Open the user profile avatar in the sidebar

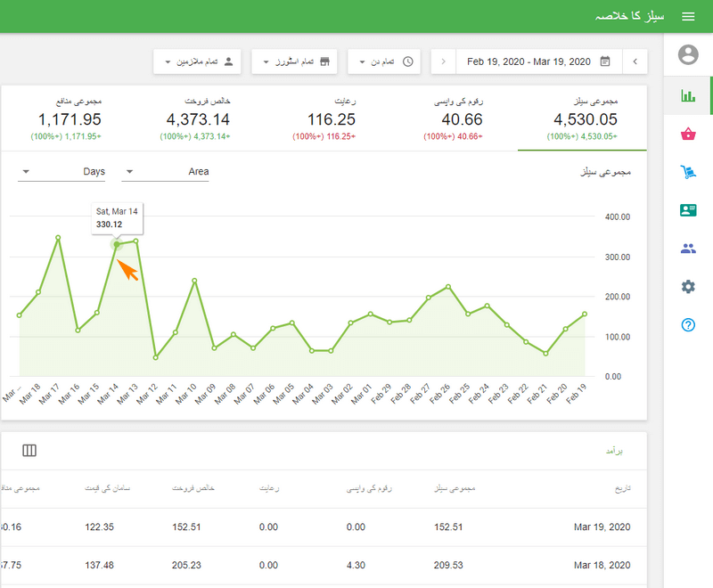687,54
